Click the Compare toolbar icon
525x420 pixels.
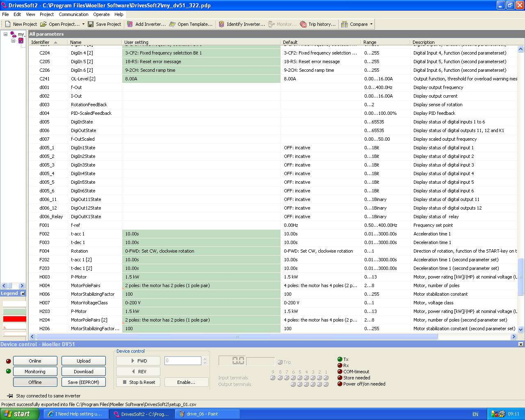pyautogui.click(x=345, y=24)
